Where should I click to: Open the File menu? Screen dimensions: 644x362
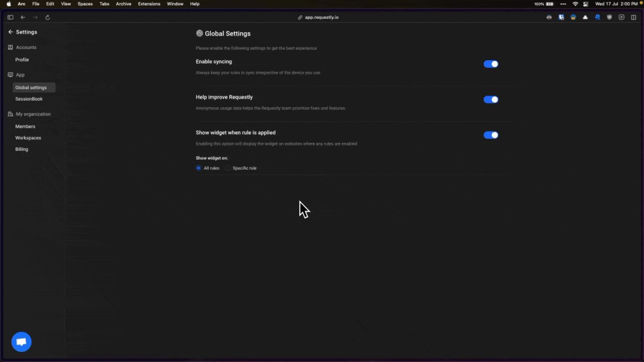(36, 4)
